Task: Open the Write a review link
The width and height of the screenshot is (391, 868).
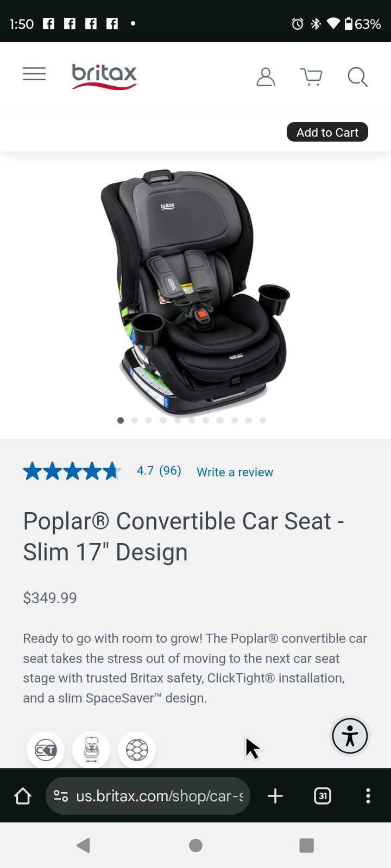Action: click(x=235, y=472)
